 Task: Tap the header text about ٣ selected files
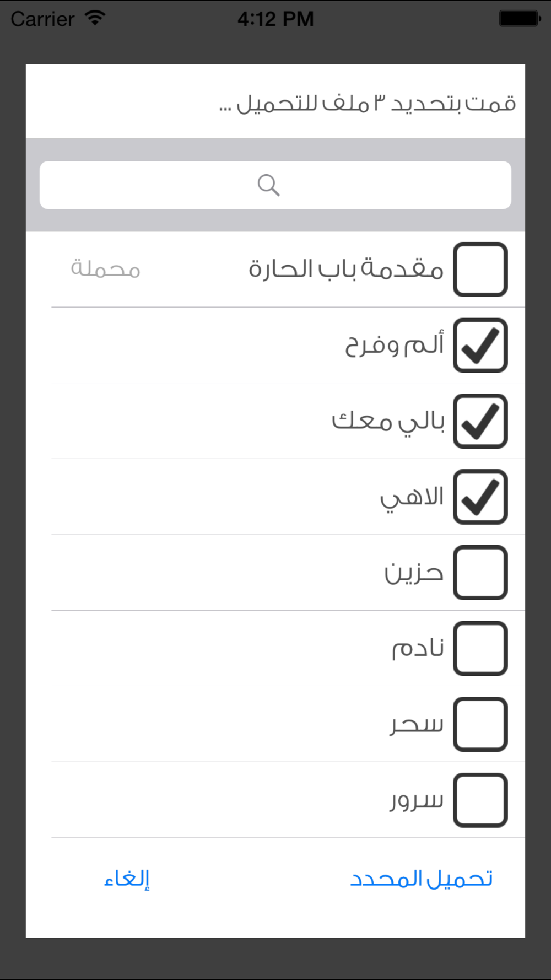[x=368, y=103]
